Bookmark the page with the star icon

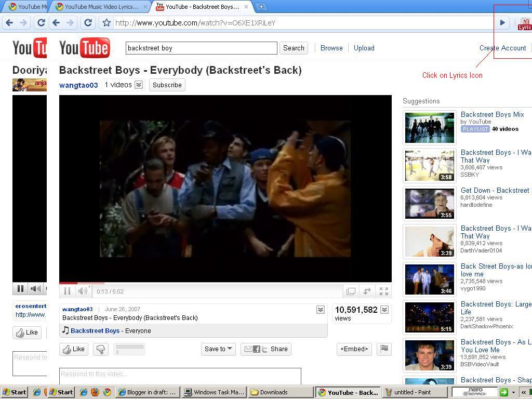tap(107, 23)
